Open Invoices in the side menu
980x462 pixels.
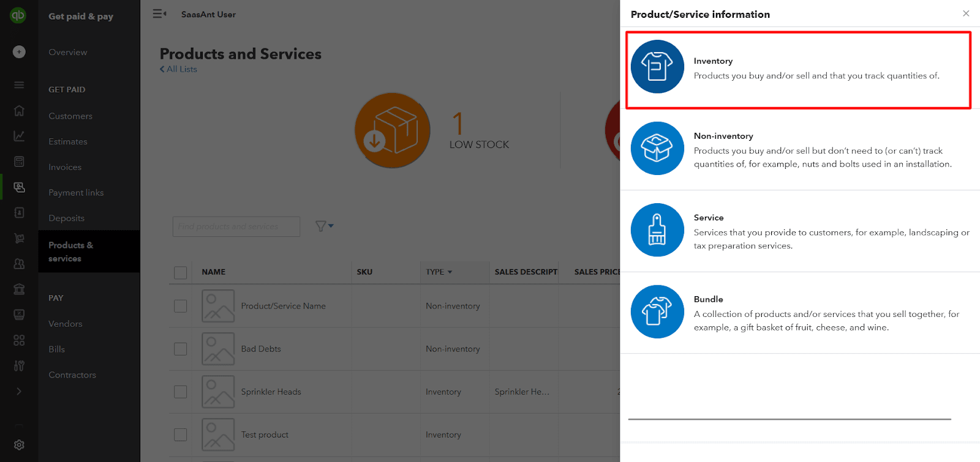pyautogui.click(x=65, y=167)
